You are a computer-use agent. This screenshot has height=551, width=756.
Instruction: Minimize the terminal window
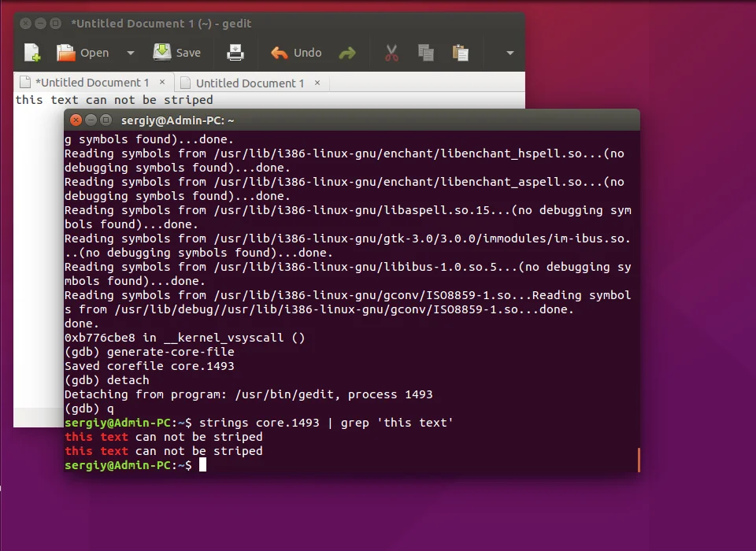pyautogui.click(x=91, y=120)
